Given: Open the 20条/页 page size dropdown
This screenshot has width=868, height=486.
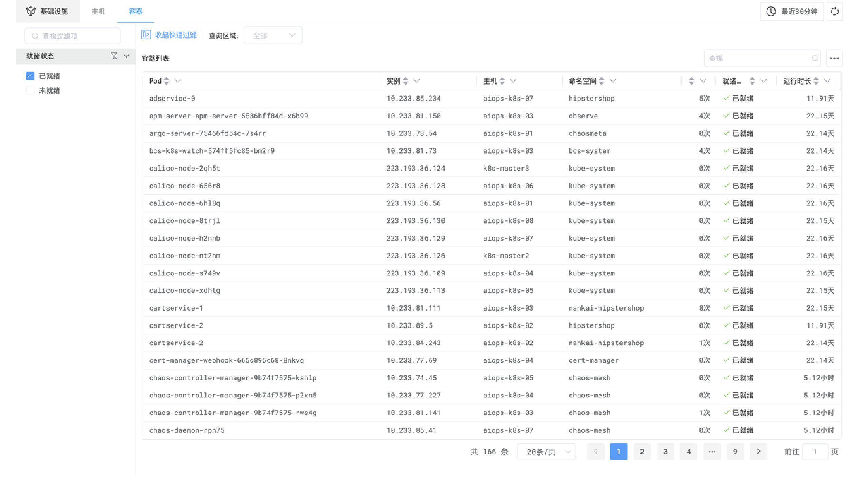Looking at the screenshot, I should (x=546, y=452).
